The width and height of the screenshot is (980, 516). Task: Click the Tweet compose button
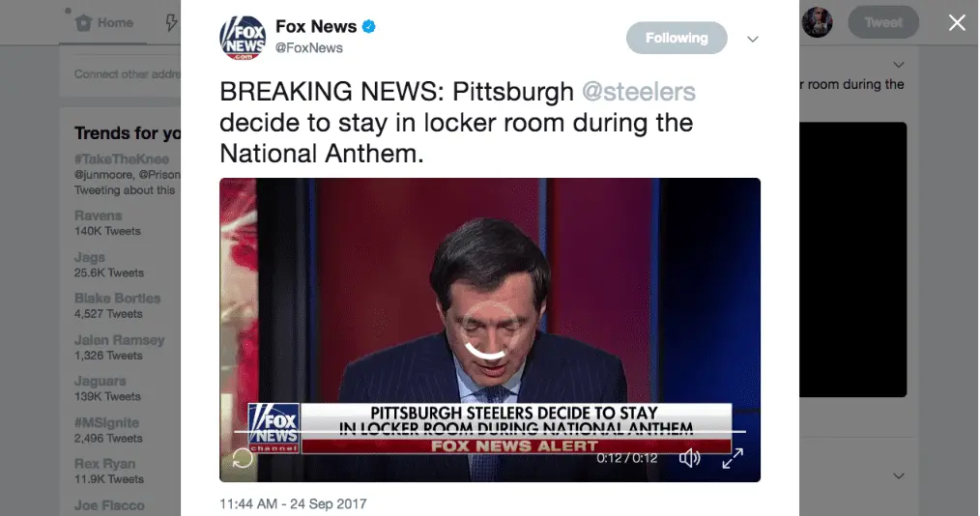pyautogui.click(x=883, y=22)
